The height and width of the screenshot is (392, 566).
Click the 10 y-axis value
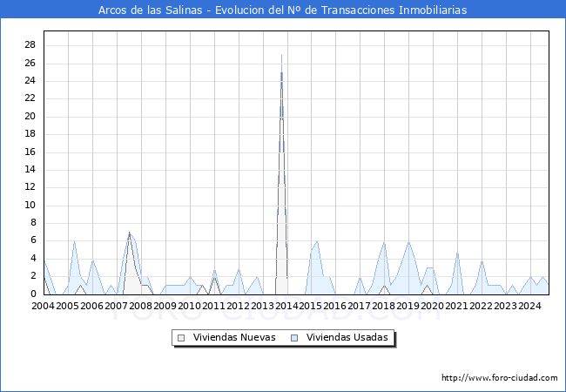click(x=30, y=205)
